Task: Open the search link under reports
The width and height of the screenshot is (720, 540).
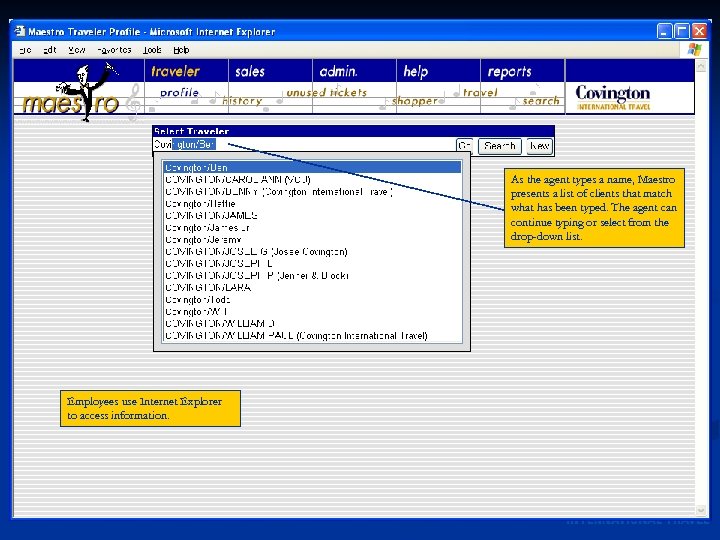Action: pyautogui.click(x=541, y=101)
